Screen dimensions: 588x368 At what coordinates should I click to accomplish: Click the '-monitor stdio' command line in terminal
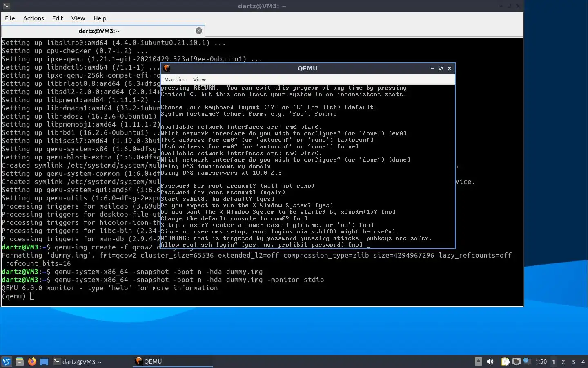pyautogui.click(x=163, y=280)
